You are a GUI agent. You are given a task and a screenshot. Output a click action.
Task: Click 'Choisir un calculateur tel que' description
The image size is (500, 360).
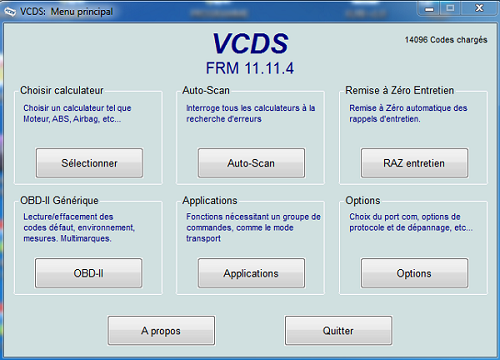point(77,113)
